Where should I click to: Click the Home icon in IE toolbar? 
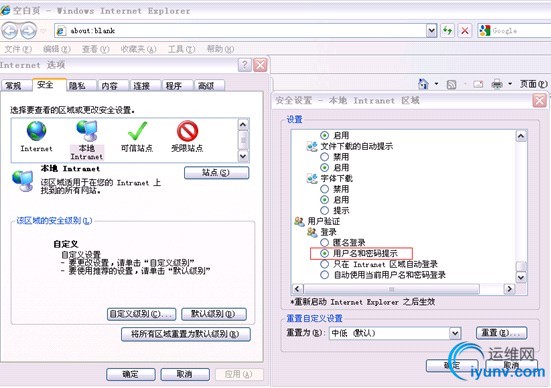[423, 84]
